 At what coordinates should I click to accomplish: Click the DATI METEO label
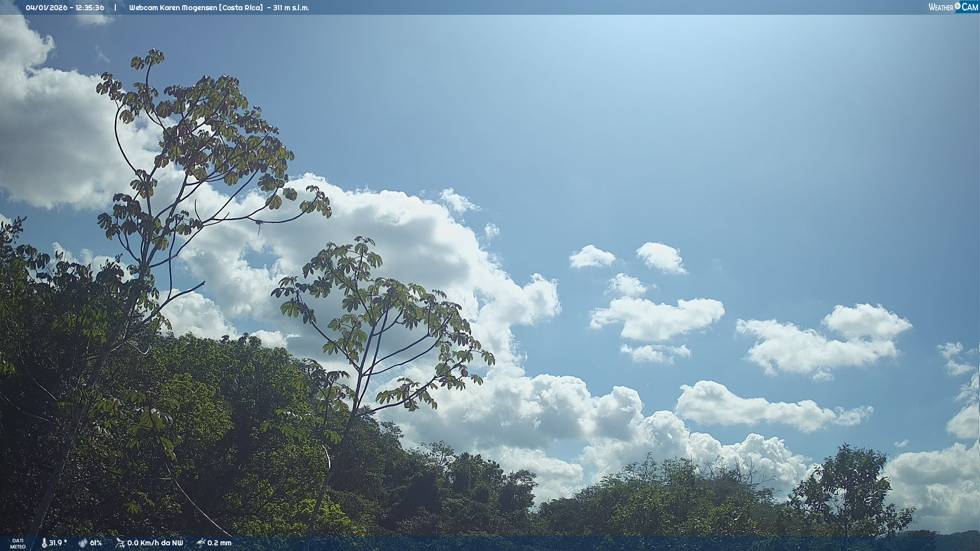(x=18, y=543)
